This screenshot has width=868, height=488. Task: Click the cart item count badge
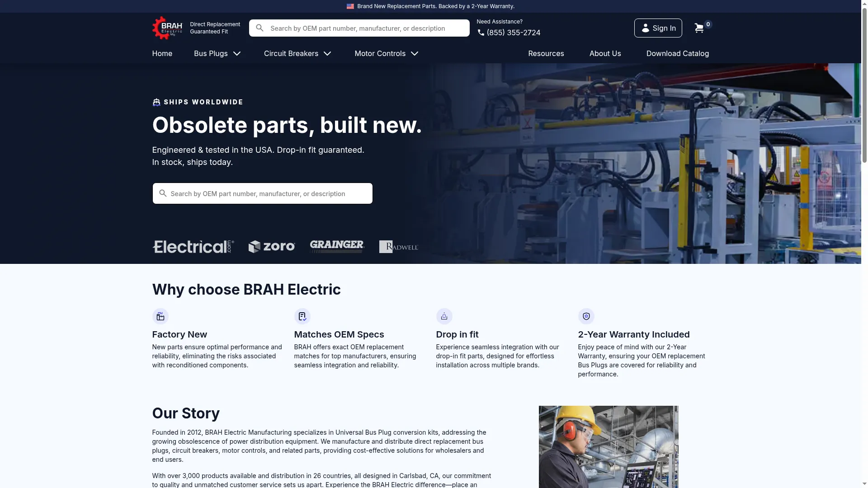708,24
